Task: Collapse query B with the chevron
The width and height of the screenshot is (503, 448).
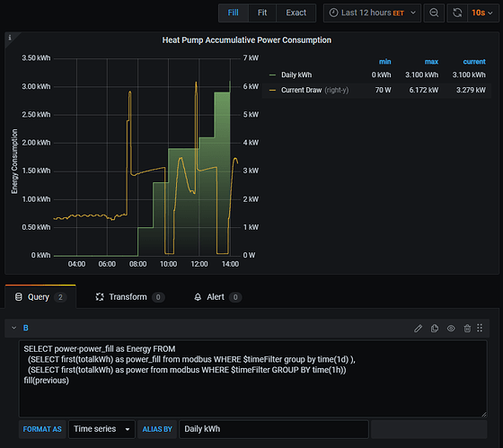Action: (13, 328)
